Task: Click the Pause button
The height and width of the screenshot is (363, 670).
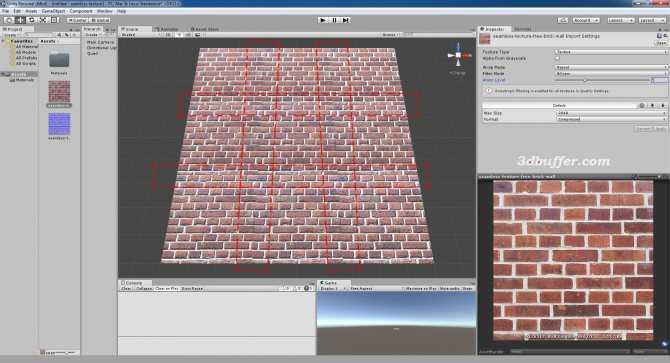Action: [334, 20]
